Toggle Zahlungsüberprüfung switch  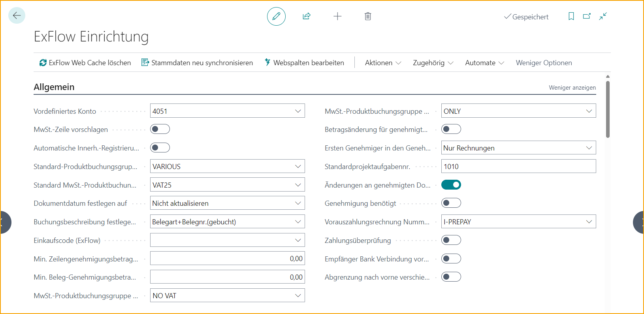pos(451,240)
